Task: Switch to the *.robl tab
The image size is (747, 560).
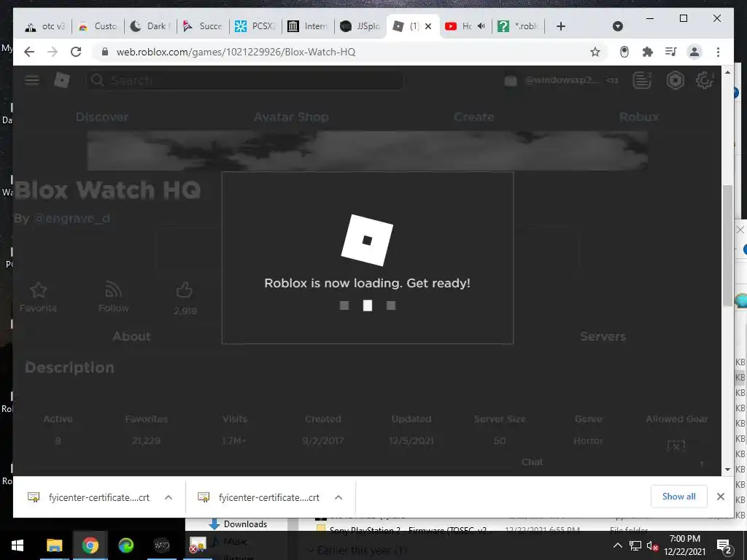Action: point(518,26)
